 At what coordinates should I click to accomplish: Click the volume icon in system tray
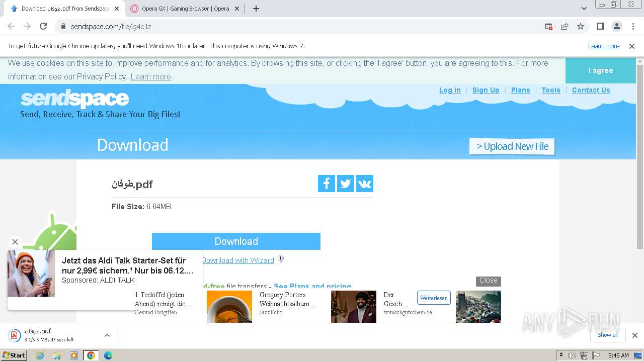572,355
